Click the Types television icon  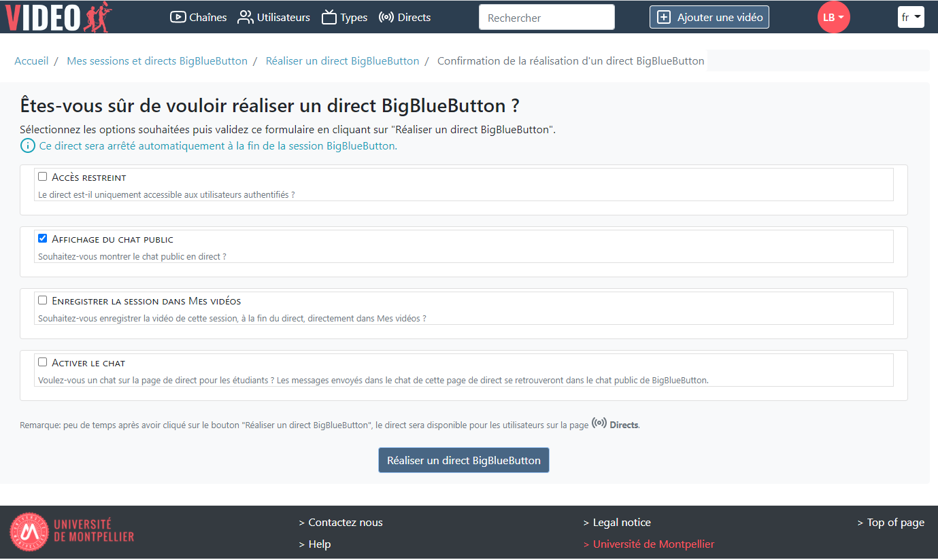(329, 18)
